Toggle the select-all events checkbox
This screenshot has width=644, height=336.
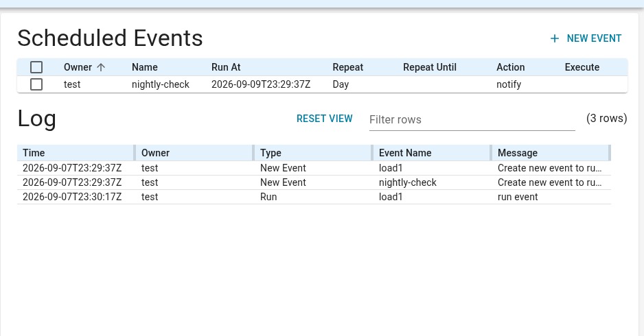pyautogui.click(x=36, y=67)
